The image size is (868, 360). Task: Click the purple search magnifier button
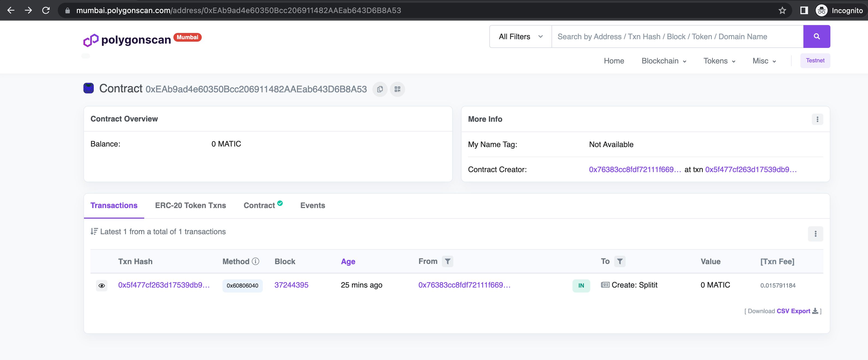coord(816,36)
